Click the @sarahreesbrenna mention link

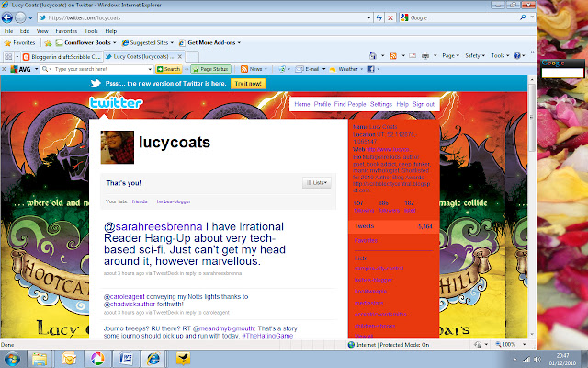click(x=153, y=227)
